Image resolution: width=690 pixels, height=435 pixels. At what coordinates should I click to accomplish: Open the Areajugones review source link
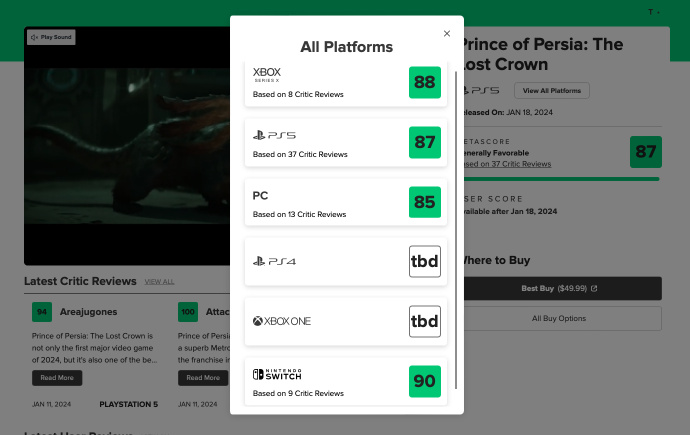(88, 312)
